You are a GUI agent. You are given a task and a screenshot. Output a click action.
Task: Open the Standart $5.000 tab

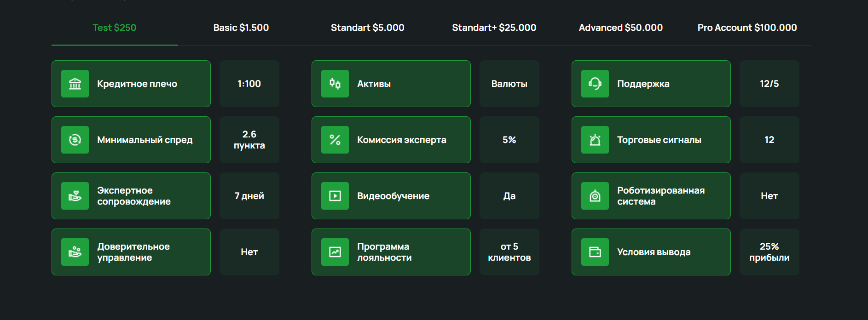(368, 28)
